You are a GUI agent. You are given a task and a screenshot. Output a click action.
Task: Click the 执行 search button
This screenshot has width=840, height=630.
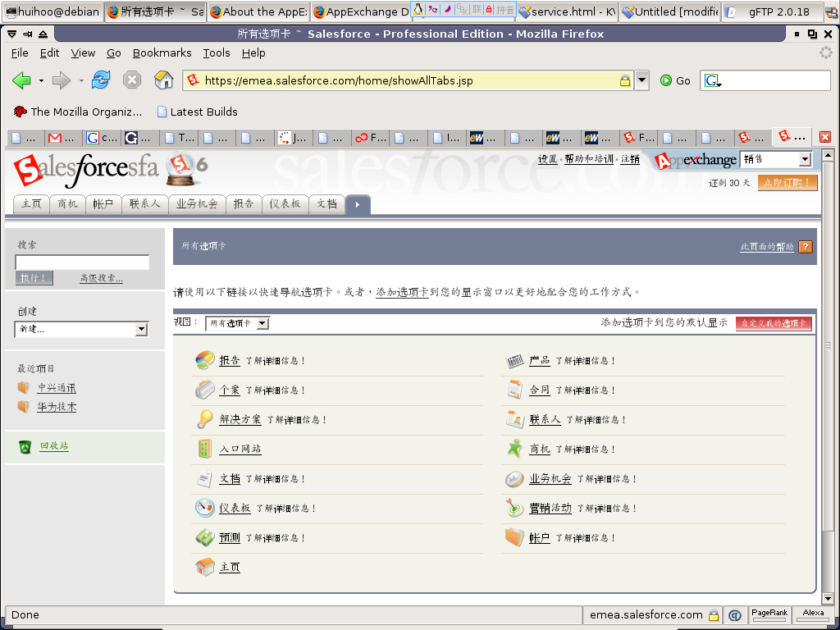point(34,277)
